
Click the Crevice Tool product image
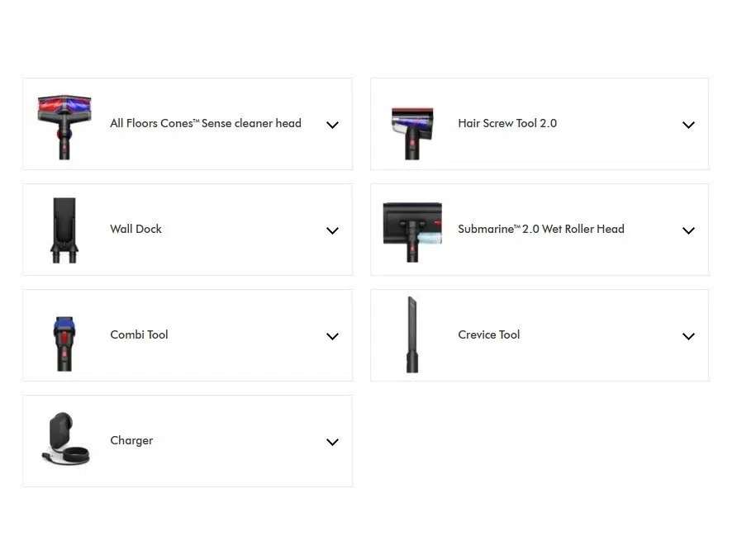point(411,334)
